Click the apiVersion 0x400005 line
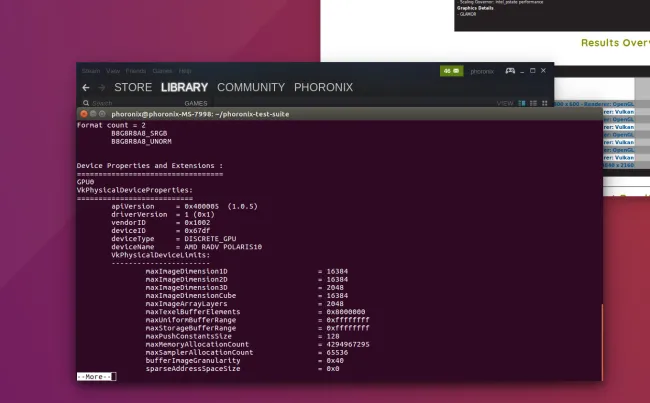650x403 pixels. coord(184,206)
